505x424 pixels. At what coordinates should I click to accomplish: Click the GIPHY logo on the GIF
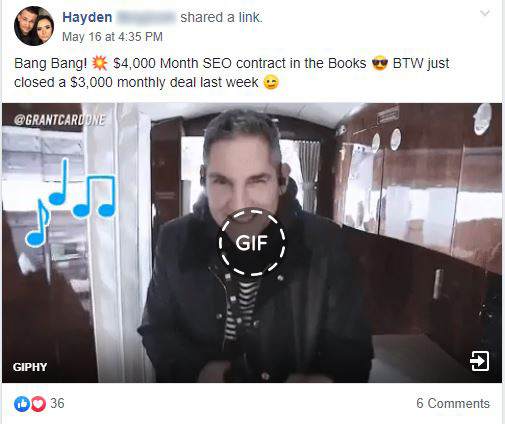(30, 367)
